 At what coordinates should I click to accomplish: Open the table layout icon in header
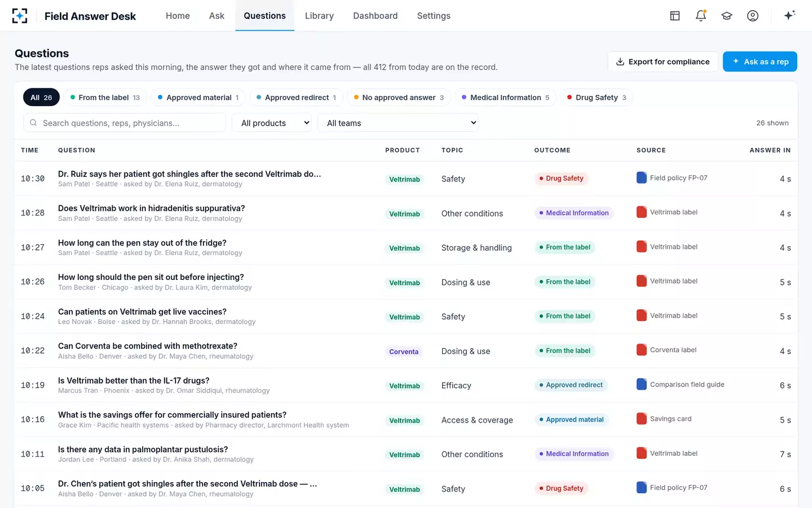click(x=675, y=16)
